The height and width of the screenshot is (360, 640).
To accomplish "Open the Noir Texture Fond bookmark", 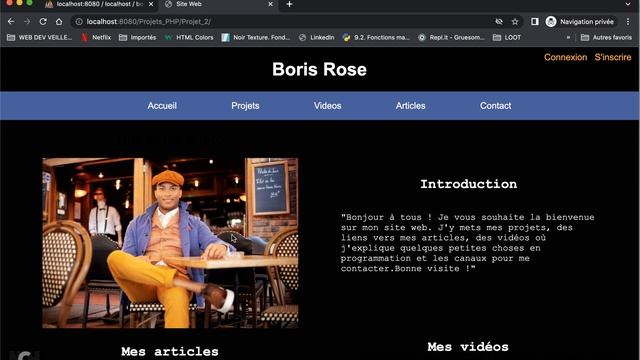I will click(256, 38).
